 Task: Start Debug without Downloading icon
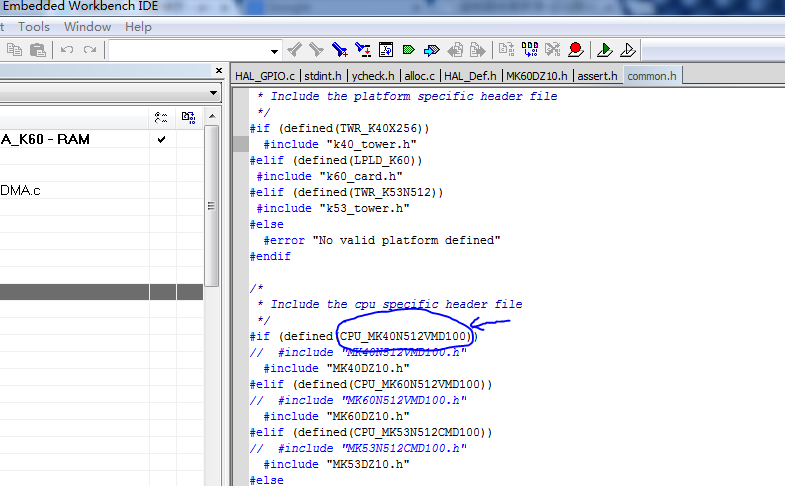coord(628,50)
